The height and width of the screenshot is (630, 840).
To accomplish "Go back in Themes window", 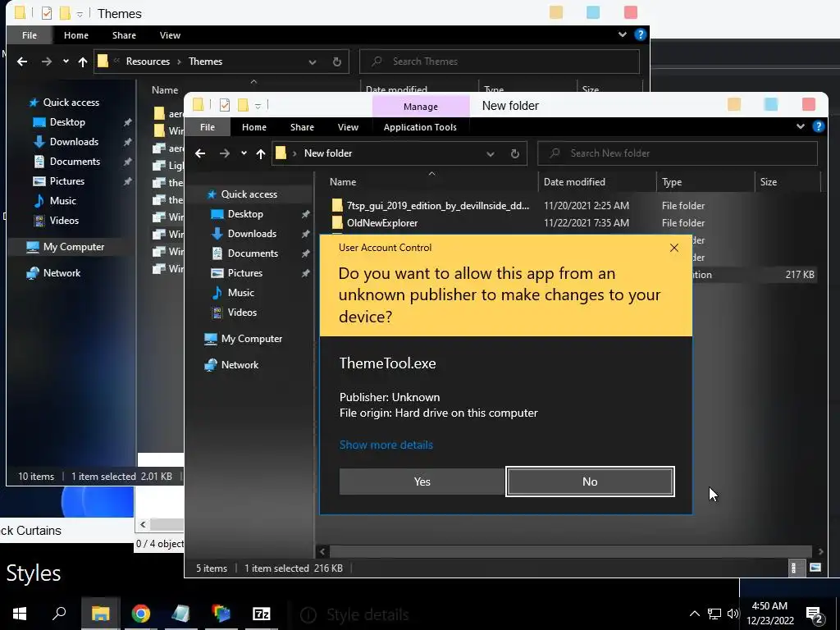I will [22, 62].
